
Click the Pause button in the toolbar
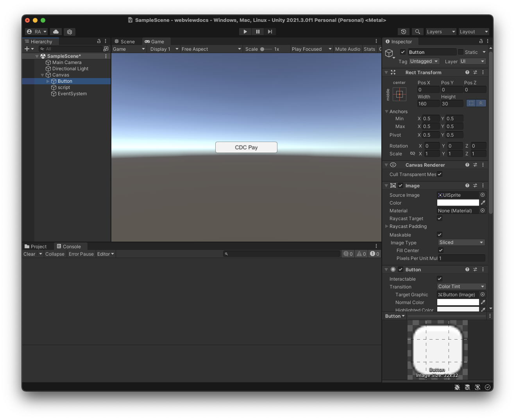257,32
